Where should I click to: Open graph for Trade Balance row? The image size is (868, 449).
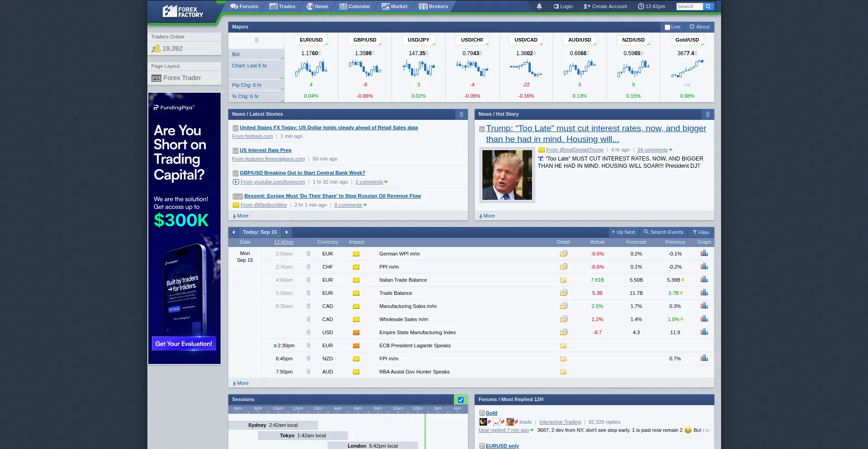[x=704, y=293]
